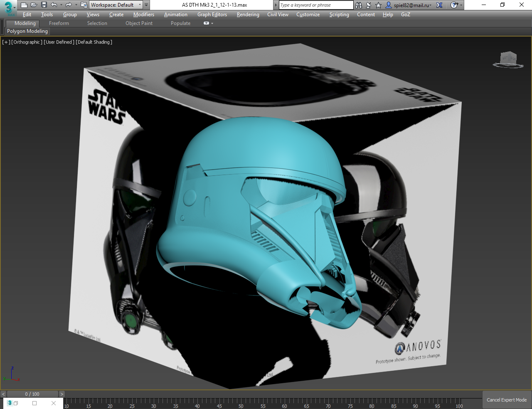Screen dimensions: 532x409
Task: Open the Views menu
Action: 93,15
